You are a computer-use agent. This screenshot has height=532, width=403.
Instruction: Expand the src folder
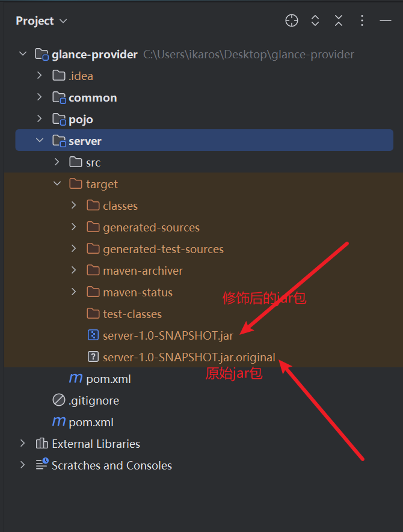(x=57, y=162)
